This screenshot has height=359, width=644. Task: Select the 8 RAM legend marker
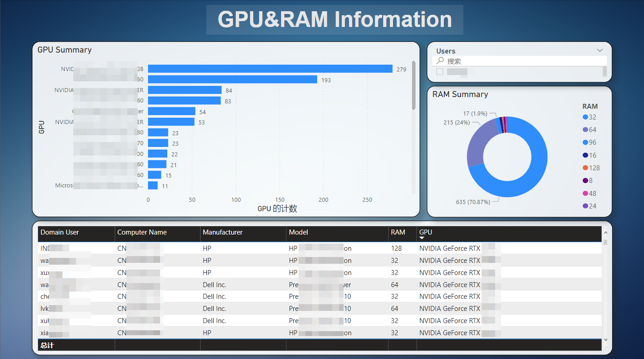click(x=585, y=181)
